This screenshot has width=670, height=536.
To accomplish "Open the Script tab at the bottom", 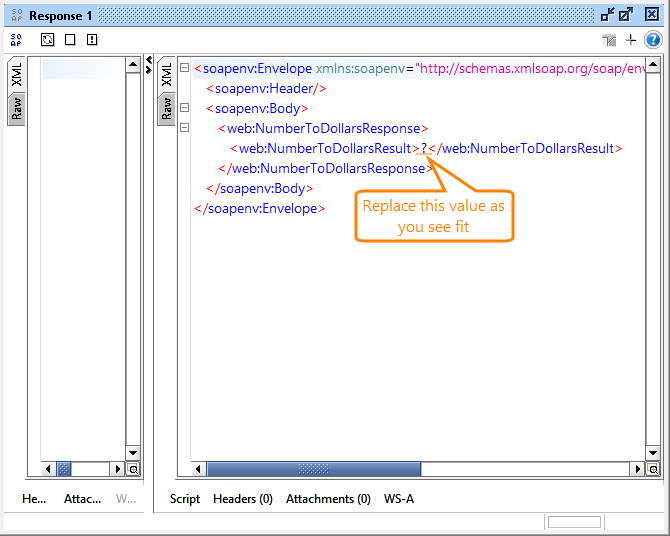I will [185, 499].
